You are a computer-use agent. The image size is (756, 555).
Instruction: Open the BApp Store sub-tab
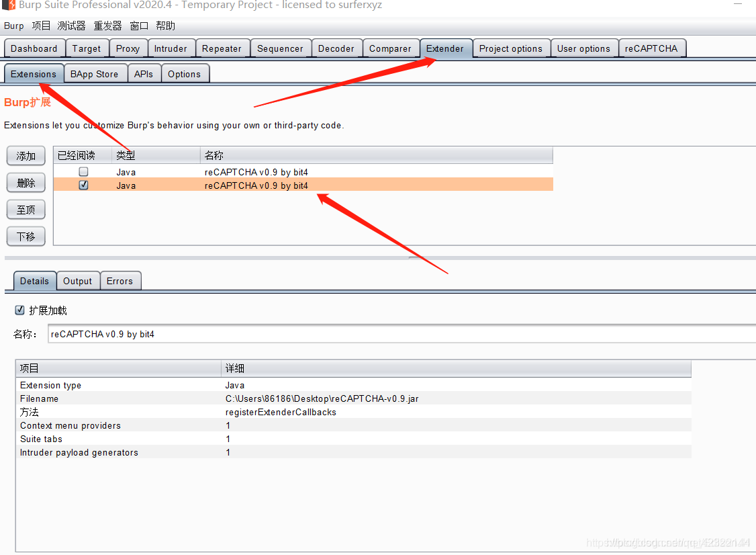(x=95, y=74)
